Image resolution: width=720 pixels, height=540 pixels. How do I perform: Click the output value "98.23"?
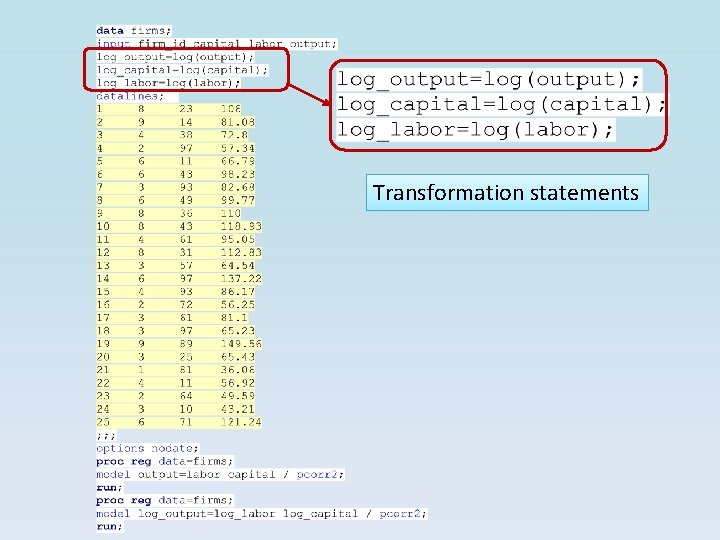237,174
